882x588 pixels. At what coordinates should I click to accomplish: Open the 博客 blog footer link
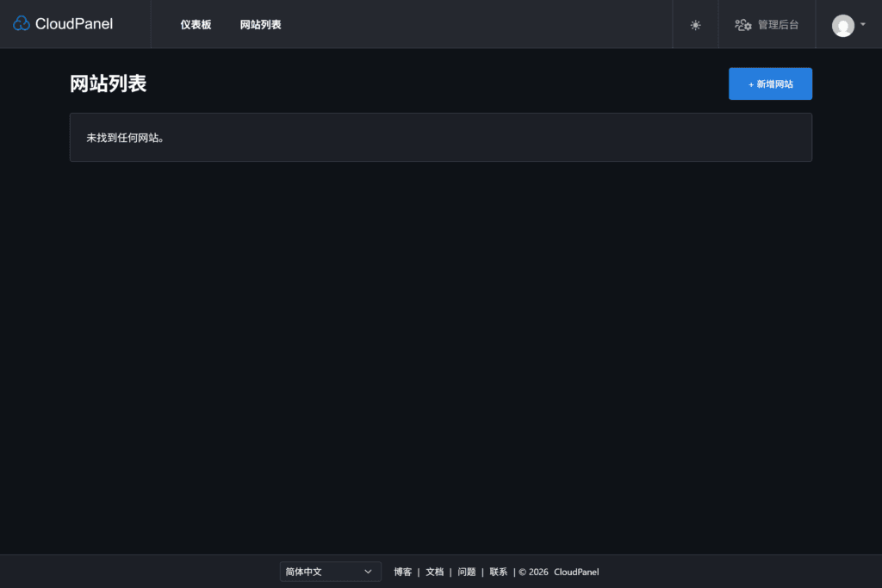tap(403, 572)
